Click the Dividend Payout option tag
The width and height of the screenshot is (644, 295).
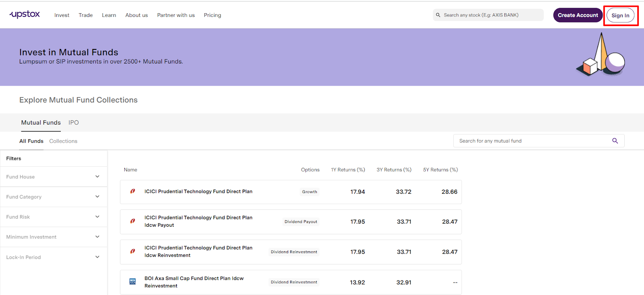click(x=301, y=221)
